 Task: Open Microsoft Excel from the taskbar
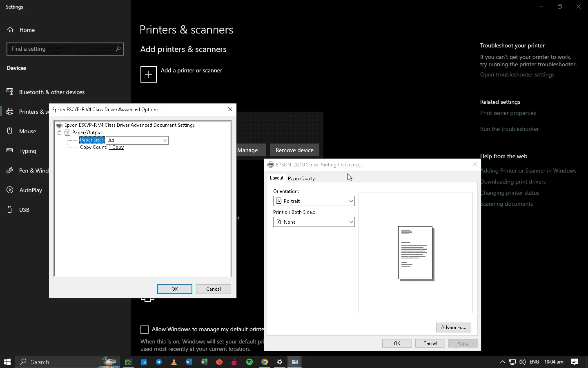(204, 362)
